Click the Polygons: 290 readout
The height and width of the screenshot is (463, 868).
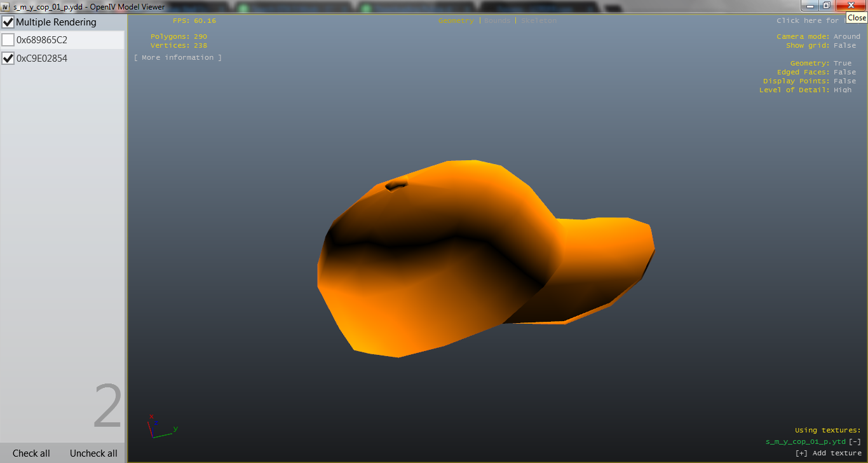pos(179,37)
